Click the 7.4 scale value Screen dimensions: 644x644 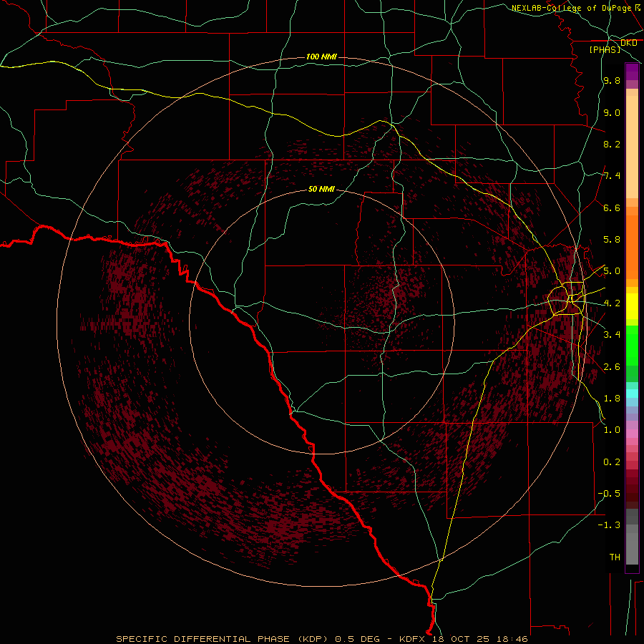612,176
